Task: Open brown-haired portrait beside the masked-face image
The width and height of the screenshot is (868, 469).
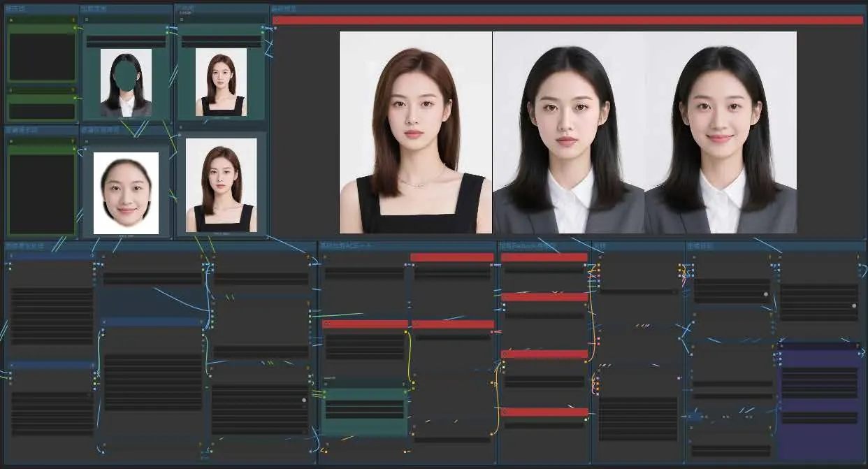Action: 221,82
